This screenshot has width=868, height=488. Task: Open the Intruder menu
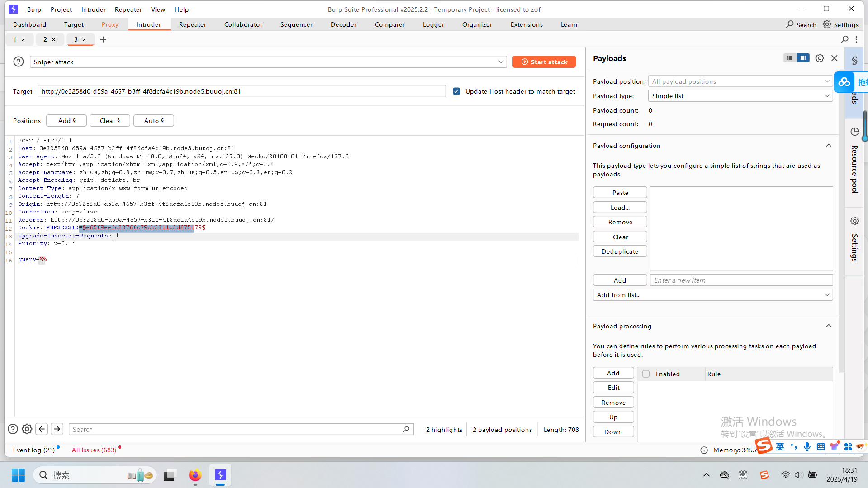click(94, 9)
